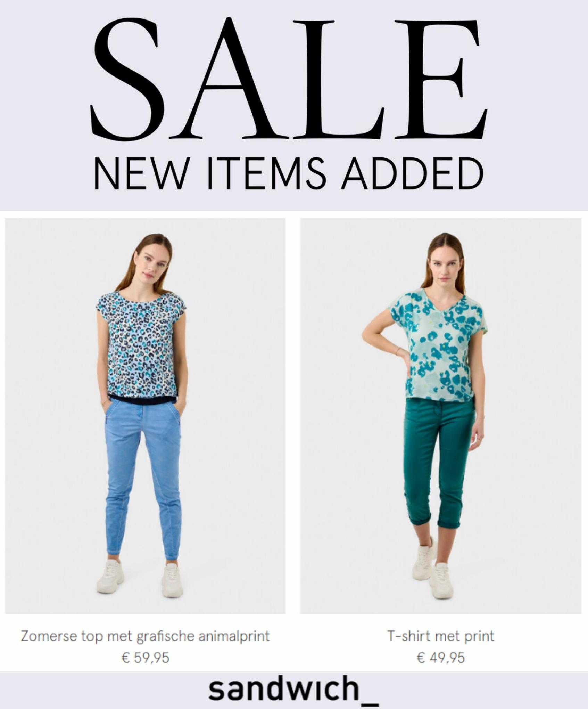
Task: Open the NEW ITEMS ADDED banner text
Action: pyautogui.click(x=288, y=173)
